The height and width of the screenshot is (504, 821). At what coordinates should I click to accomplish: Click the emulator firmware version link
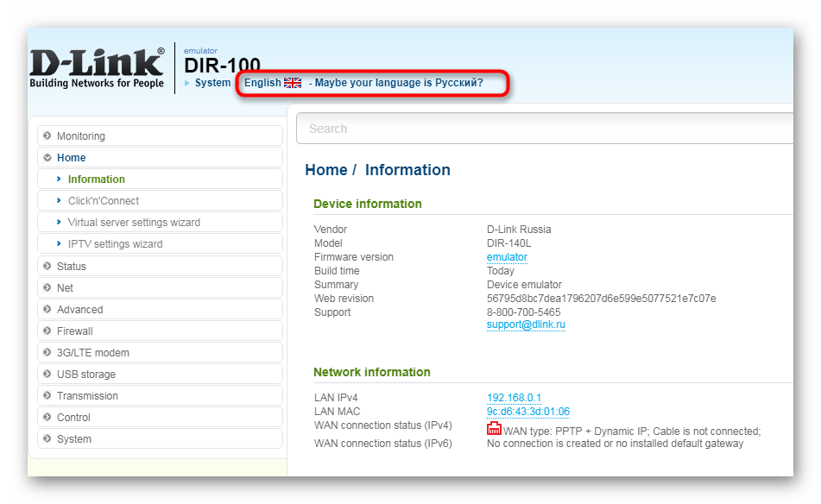pos(507,257)
